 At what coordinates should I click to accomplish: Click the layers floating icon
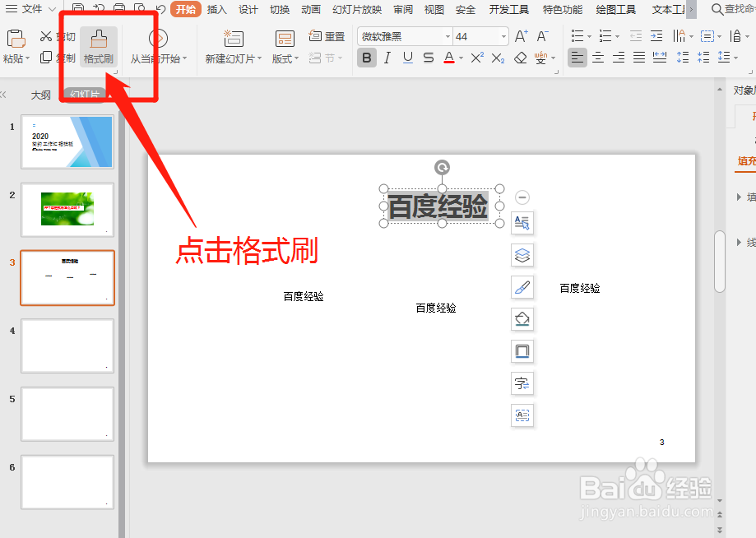point(522,255)
